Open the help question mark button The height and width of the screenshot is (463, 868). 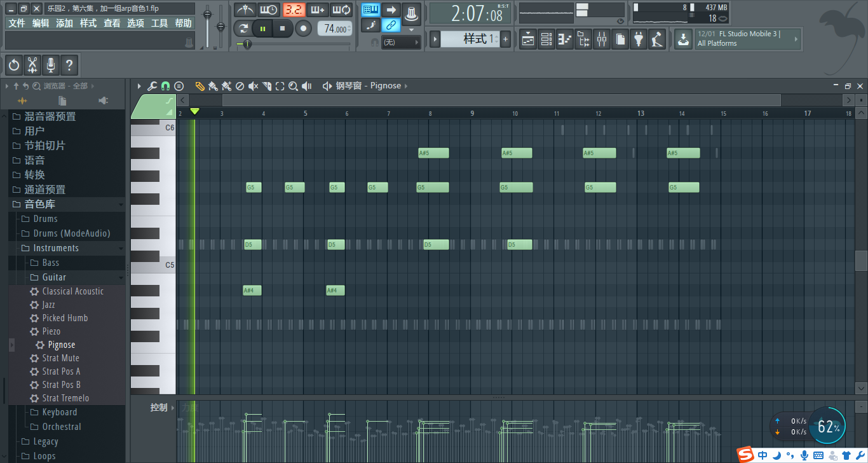point(69,65)
